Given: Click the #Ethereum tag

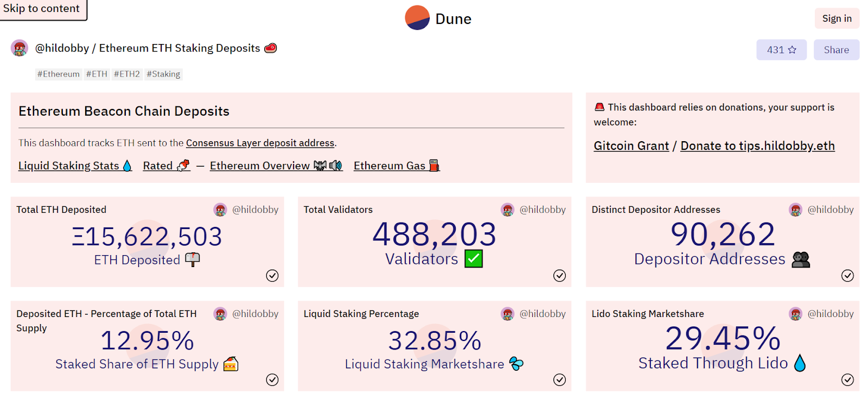Looking at the screenshot, I should coord(59,74).
